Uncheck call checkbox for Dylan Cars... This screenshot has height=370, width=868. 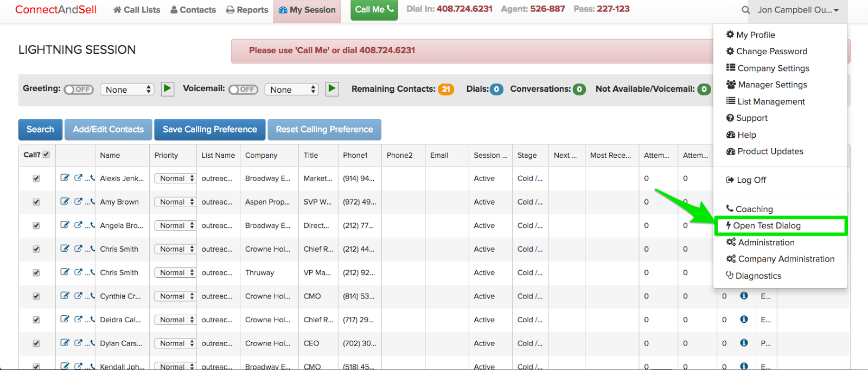pyautogui.click(x=36, y=343)
